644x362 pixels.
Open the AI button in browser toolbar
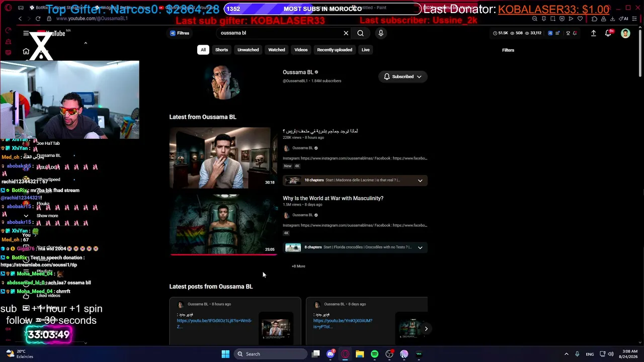pos(624,19)
